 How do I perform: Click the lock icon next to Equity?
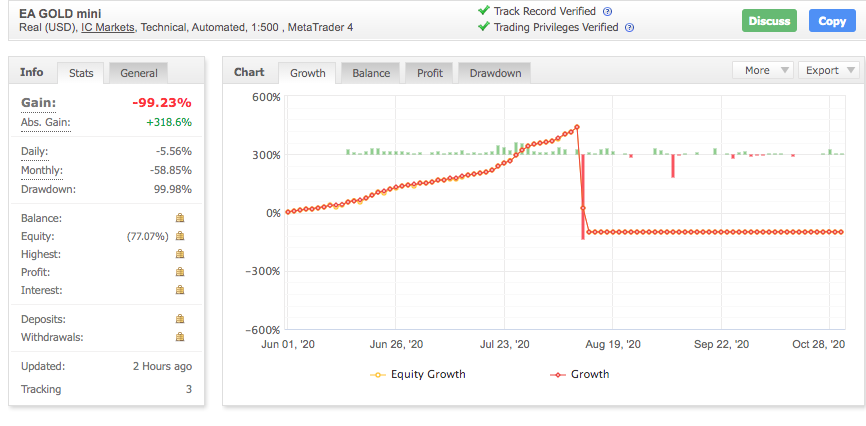(x=180, y=236)
